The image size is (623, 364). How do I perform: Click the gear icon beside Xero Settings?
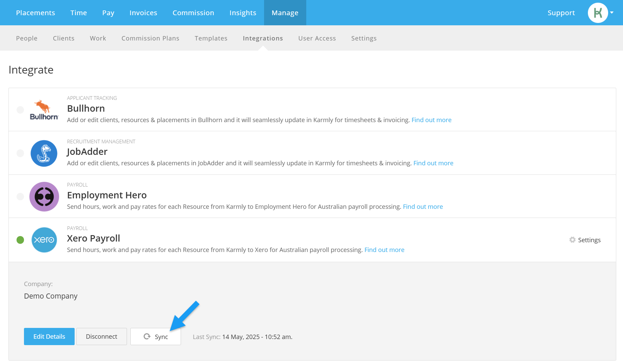572,240
